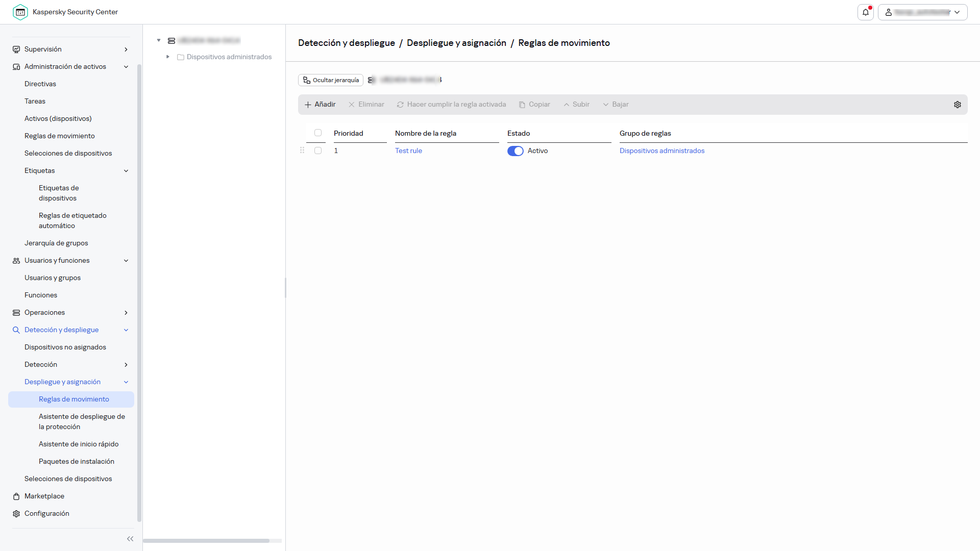This screenshot has height=551, width=980.
Task: Select the Test rule row checkbox
Action: (x=318, y=151)
